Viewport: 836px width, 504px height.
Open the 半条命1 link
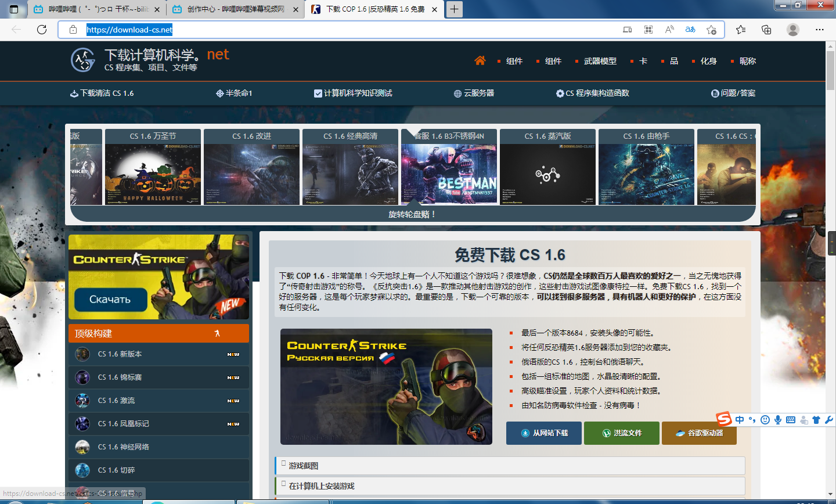(x=234, y=93)
